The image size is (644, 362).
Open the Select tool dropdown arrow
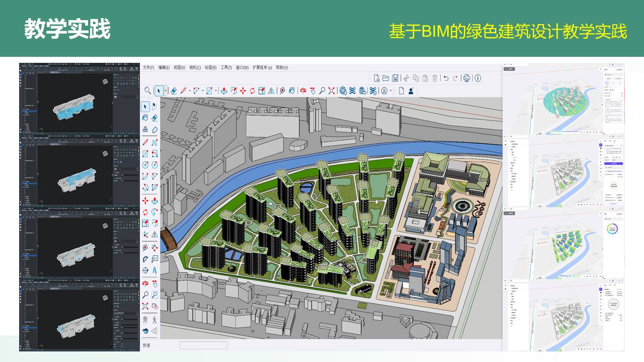[x=165, y=90]
